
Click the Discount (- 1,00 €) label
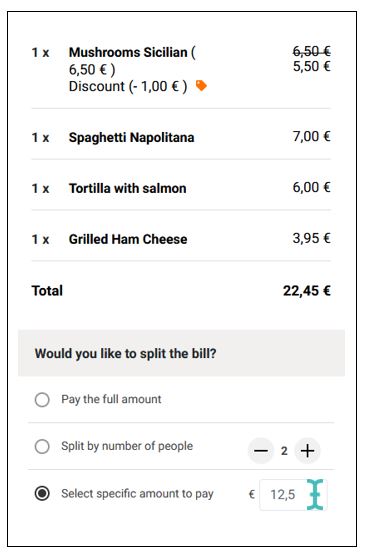click(128, 87)
